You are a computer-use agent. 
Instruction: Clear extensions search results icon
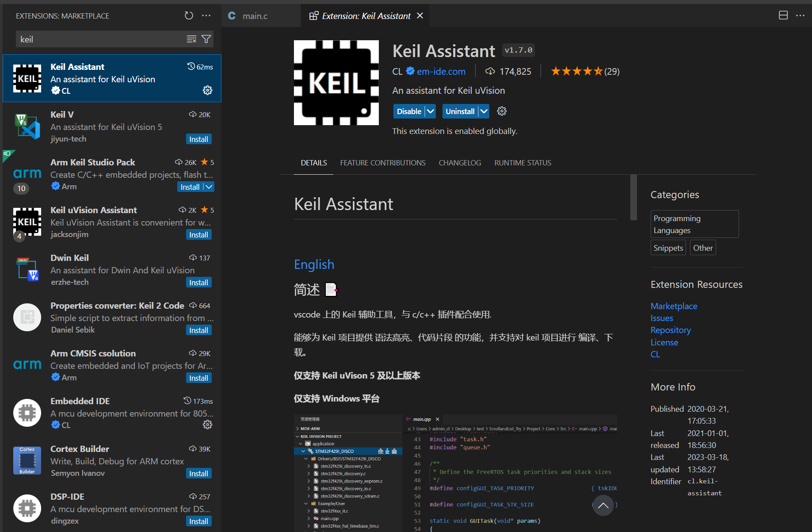[x=191, y=39]
